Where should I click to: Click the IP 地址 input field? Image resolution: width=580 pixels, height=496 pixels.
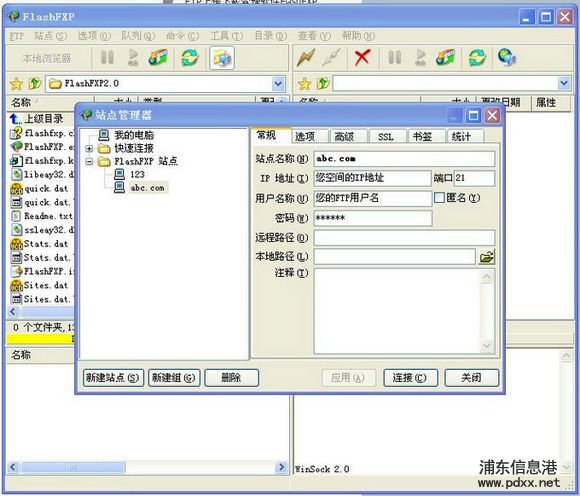pyautogui.click(x=372, y=178)
